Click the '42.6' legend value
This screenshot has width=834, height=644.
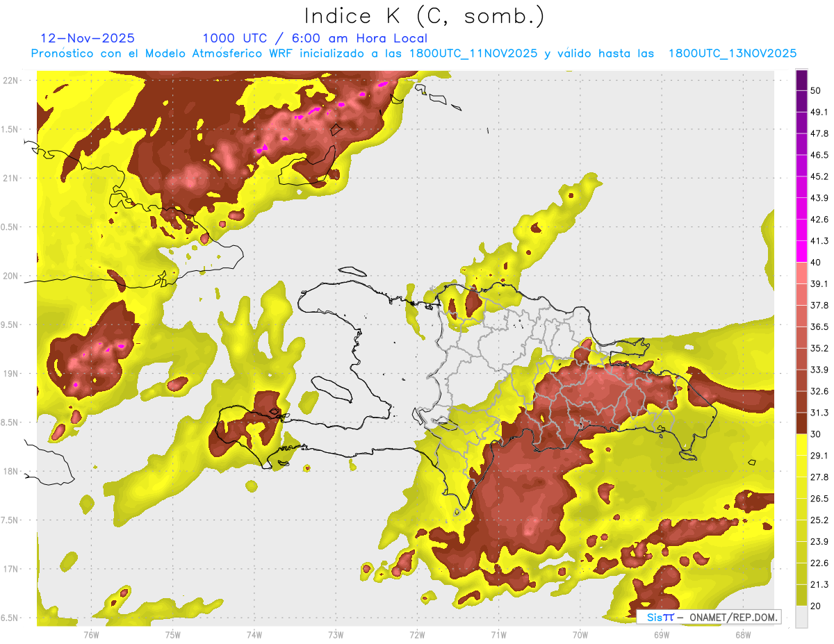pos(819,220)
